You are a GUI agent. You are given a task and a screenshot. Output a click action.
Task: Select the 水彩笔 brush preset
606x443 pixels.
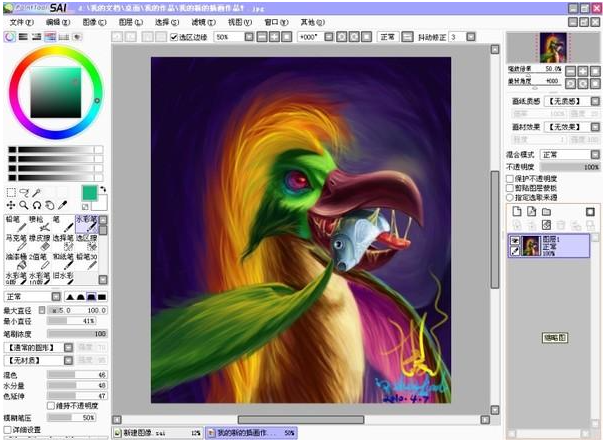87,223
